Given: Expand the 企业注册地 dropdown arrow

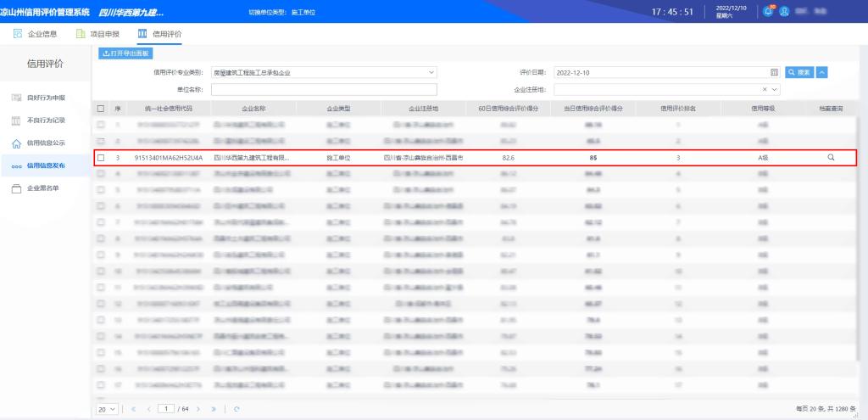Looking at the screenshot, I should pos(775,89).
